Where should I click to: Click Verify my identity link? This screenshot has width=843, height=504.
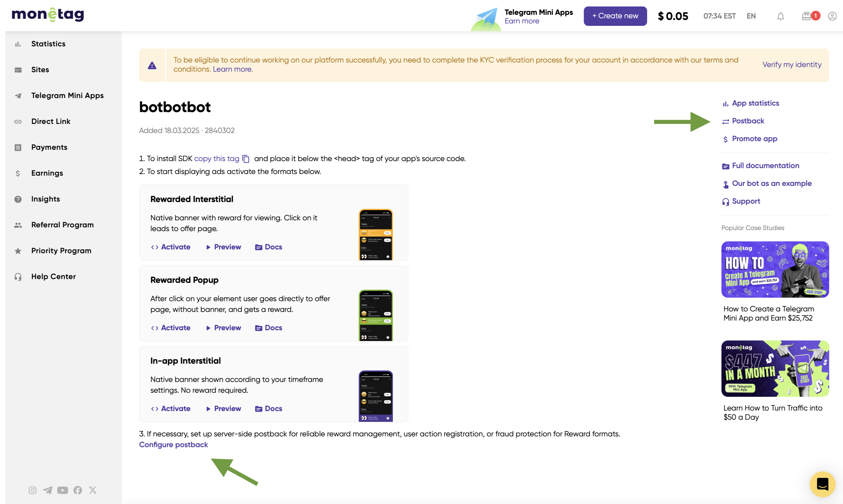pos(792,65)
